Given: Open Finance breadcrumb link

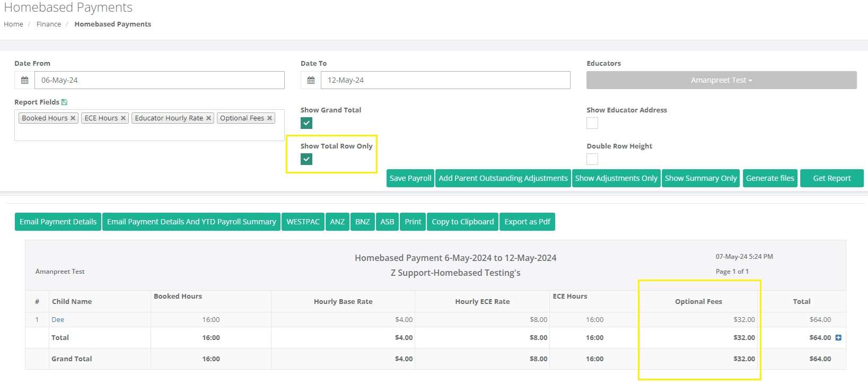Looking at the screenshot, I should coord(49,24).
